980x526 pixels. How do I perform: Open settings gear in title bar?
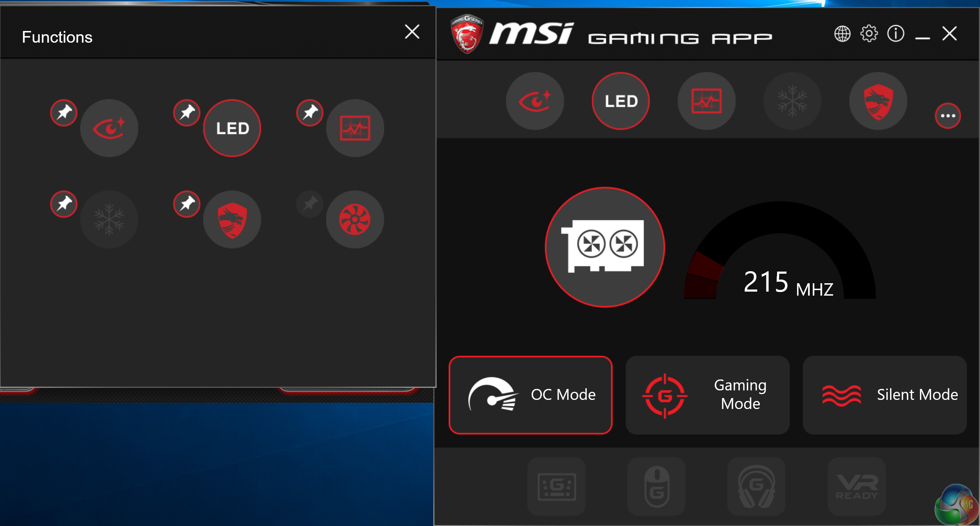point(869,34)
